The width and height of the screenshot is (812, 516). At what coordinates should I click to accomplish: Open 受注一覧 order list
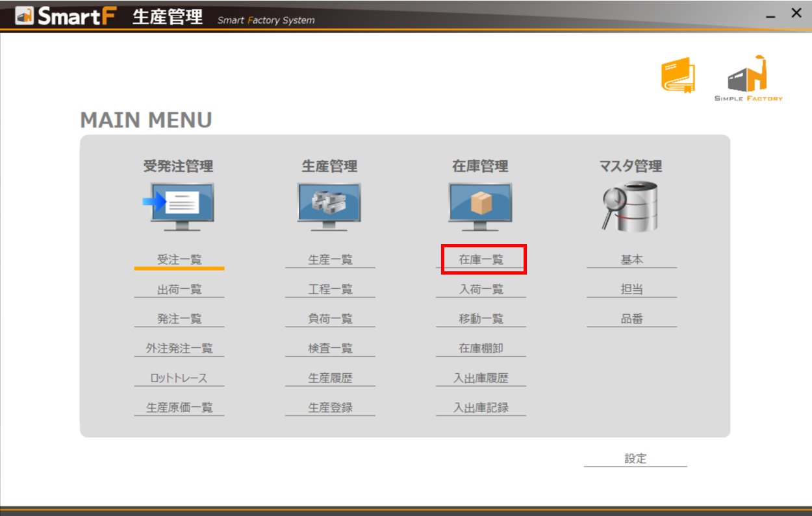[179, 260]
